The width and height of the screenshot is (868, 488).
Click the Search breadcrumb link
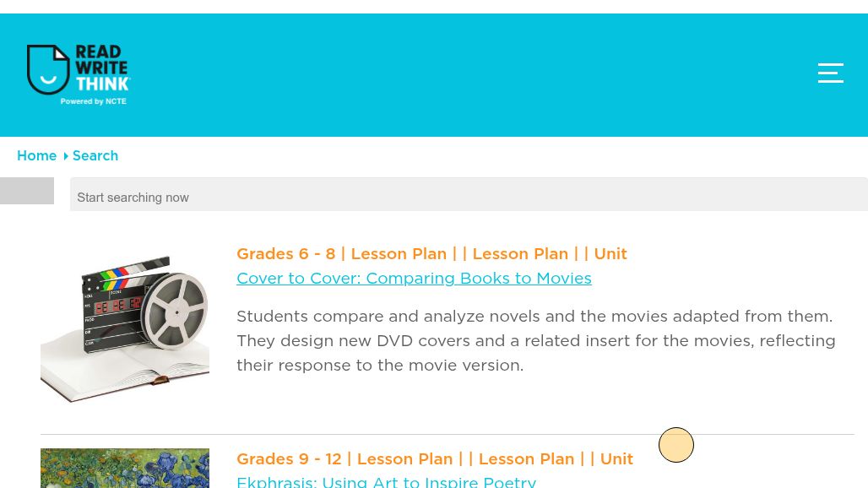(x=95, y=156)
